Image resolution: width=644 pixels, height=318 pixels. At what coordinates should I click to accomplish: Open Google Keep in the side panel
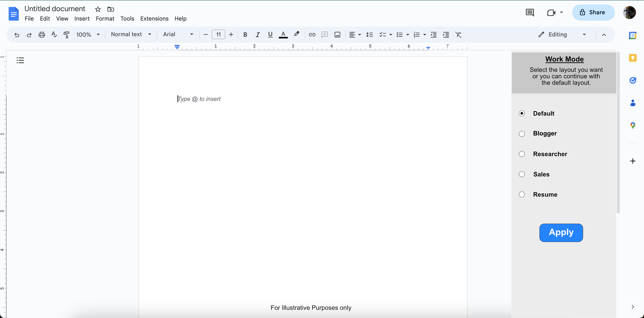(633, 58)
